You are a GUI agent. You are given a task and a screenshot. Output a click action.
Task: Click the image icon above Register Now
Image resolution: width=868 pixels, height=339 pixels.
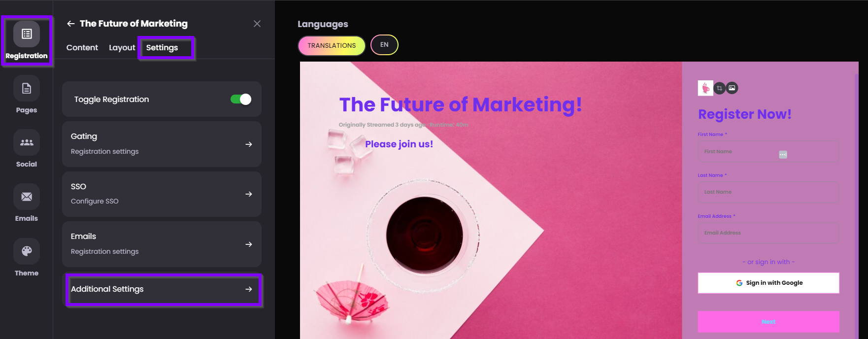(732, 88)
